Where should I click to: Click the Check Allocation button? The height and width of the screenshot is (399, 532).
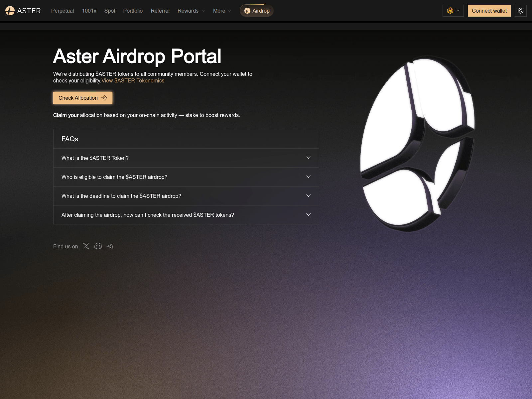point(82,98)
